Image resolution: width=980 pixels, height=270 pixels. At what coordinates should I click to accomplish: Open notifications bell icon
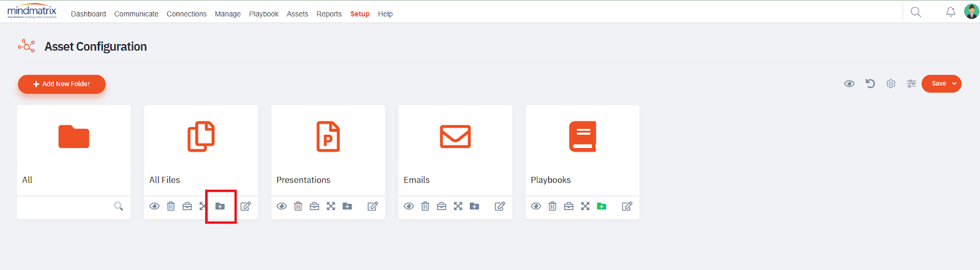click(951, 12)
